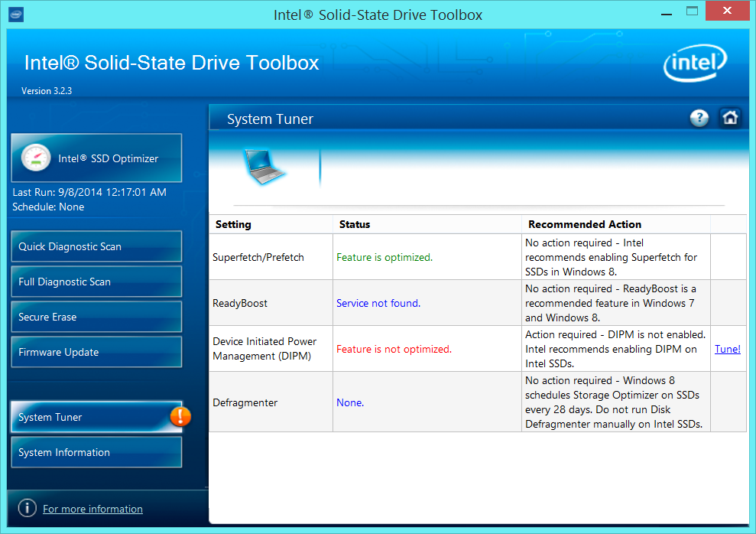Click the Tune! link for DIPM
This screenshot has height=534, width=756.
click(x=727, y=349)
